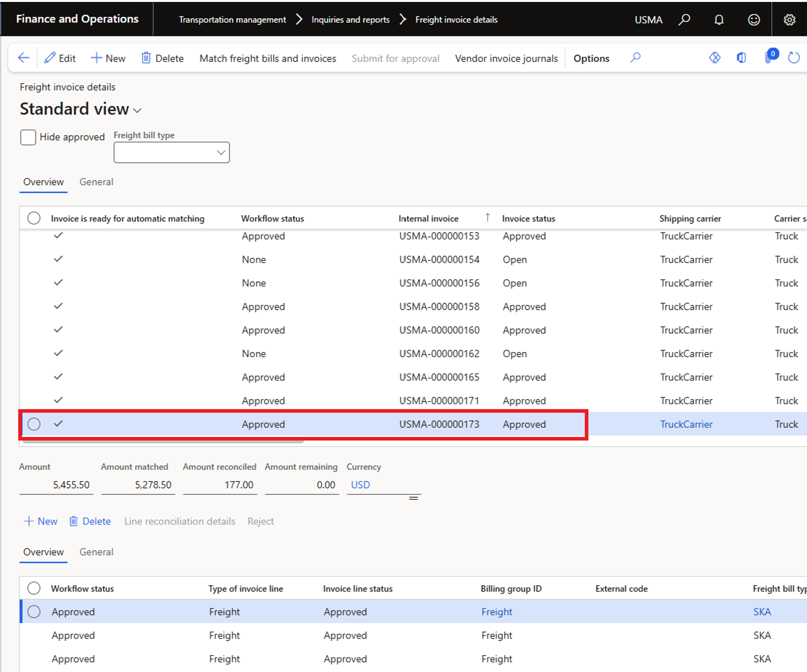Click Amount reconciled field 177.00
Image resolution: width=807 pixels, height=672 pixels.
click(x=220, y=485)
